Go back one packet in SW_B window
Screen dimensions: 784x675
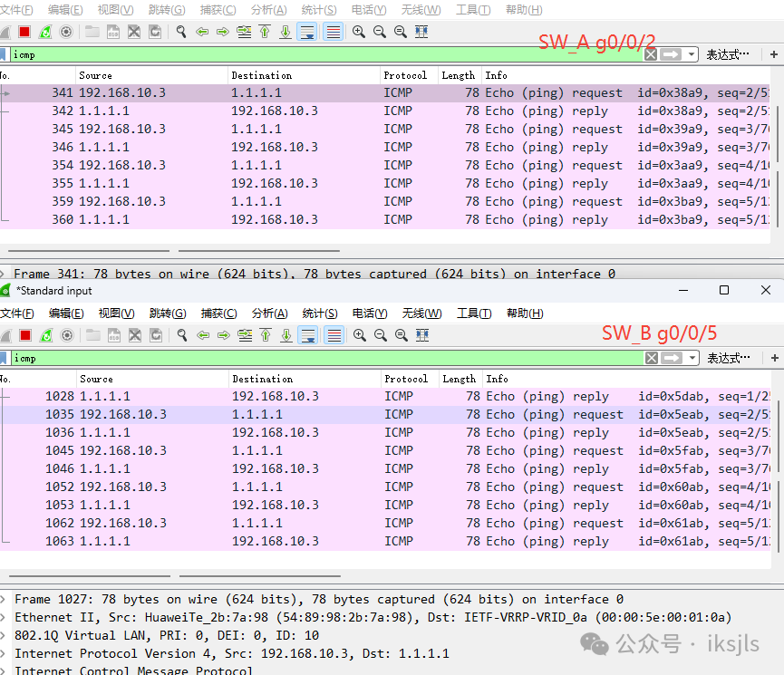(203, 335)
